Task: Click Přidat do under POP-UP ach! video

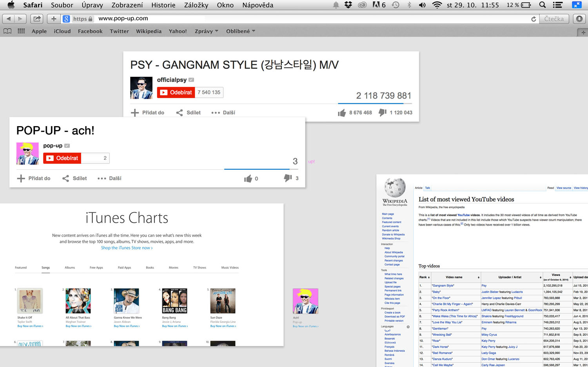Action: click(x=34, y=179)
